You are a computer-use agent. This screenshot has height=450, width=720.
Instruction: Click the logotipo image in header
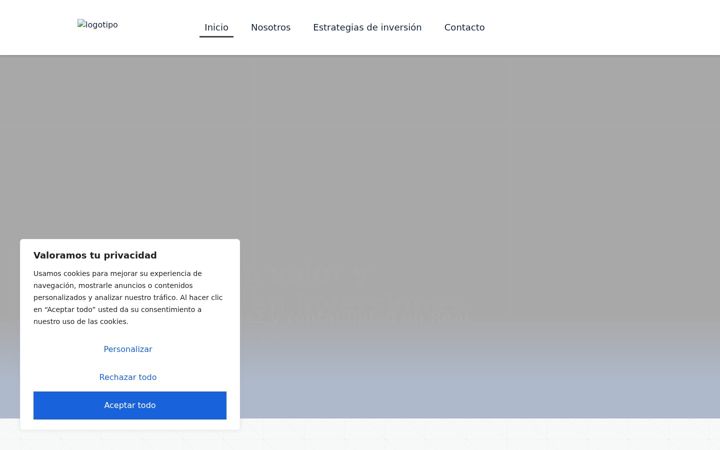click(97, 24)
